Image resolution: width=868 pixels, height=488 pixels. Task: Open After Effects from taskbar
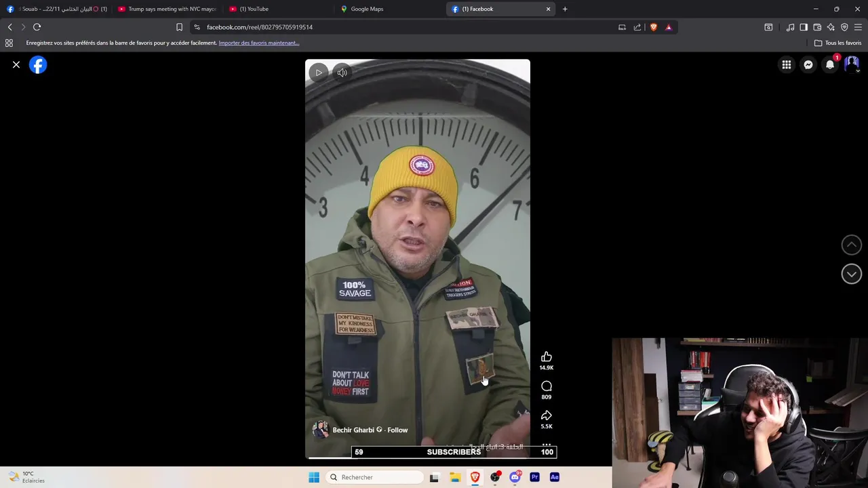coord(554,477)
